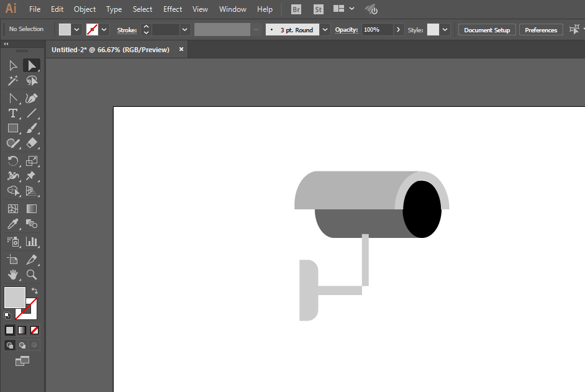Click the Preferences button
The height and width of the screenshot is (392, 585).
tap(541, 30)
